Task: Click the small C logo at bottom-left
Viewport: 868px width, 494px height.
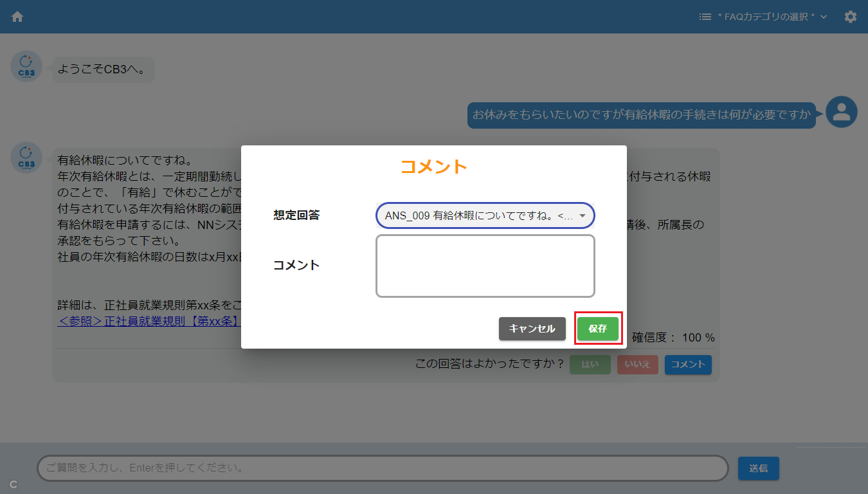Action: [x=14, y=484]
